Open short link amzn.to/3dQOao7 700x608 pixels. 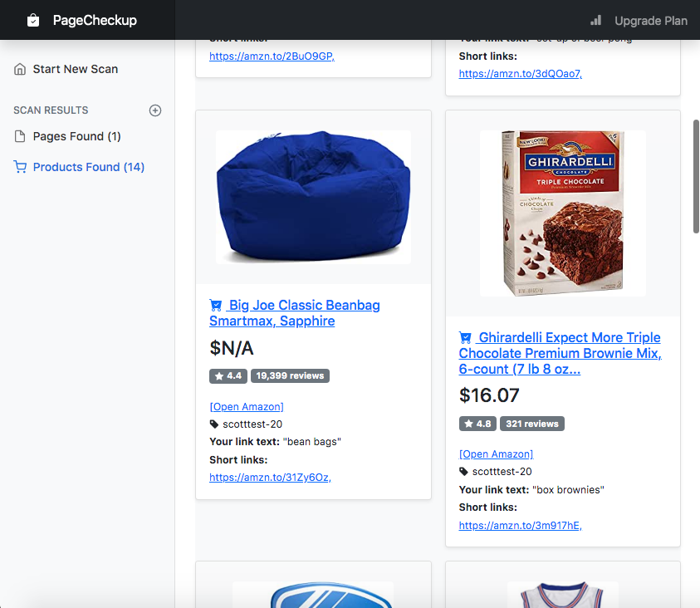pyautogui.click(x=521, y=74)
